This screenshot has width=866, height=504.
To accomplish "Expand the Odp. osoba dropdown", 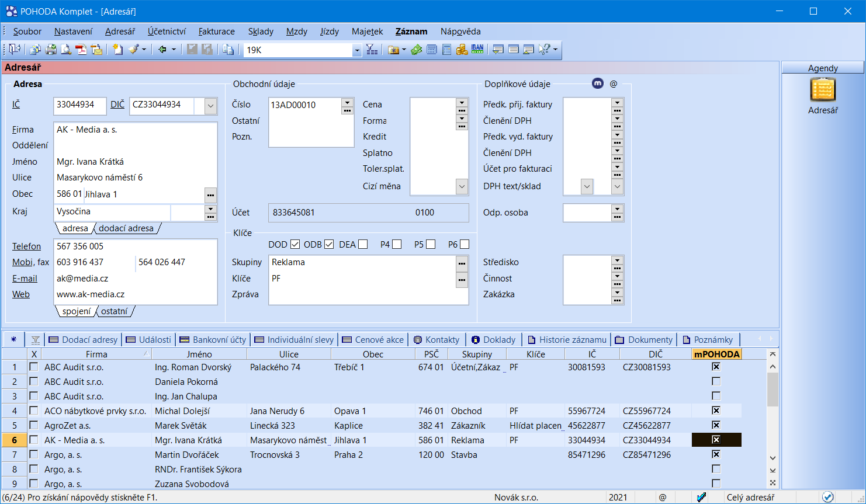I will click(617, 209).
